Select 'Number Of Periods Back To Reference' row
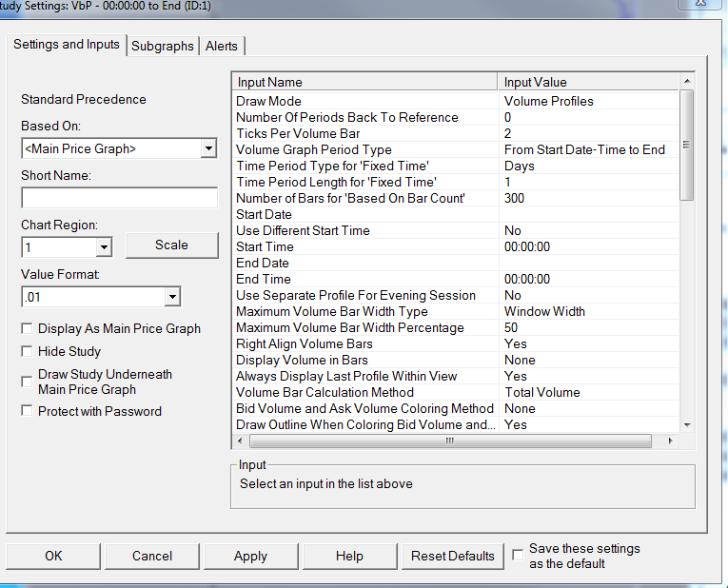The image size is (728, 588). pyautogui.click(x=456, y=117)
